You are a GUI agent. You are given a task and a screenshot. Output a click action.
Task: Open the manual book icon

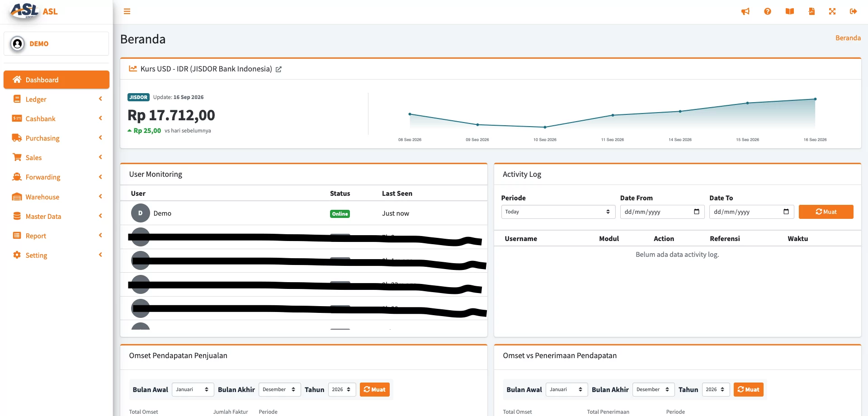click(x=790, y=11)
